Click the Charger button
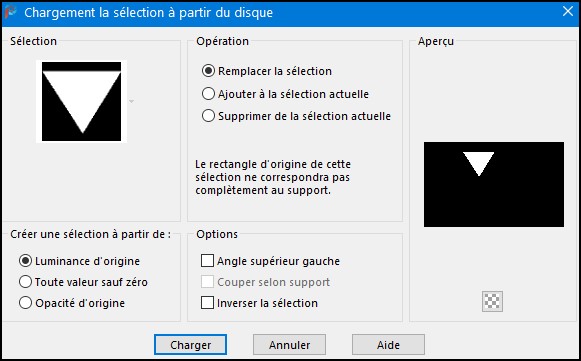The width and height of the screenshot is (581, 361). (x=190, y=345)
